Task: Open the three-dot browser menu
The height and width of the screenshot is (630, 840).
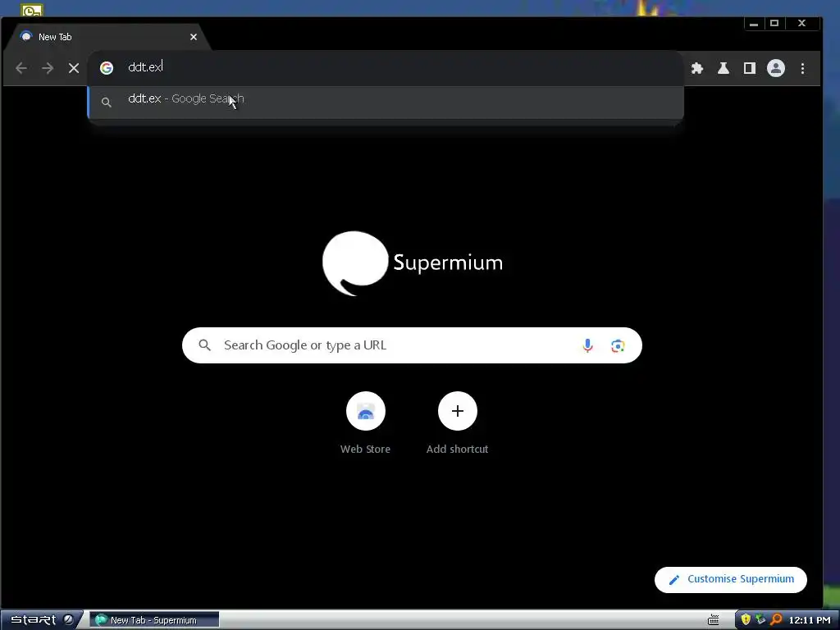Action: coord(802,68)
